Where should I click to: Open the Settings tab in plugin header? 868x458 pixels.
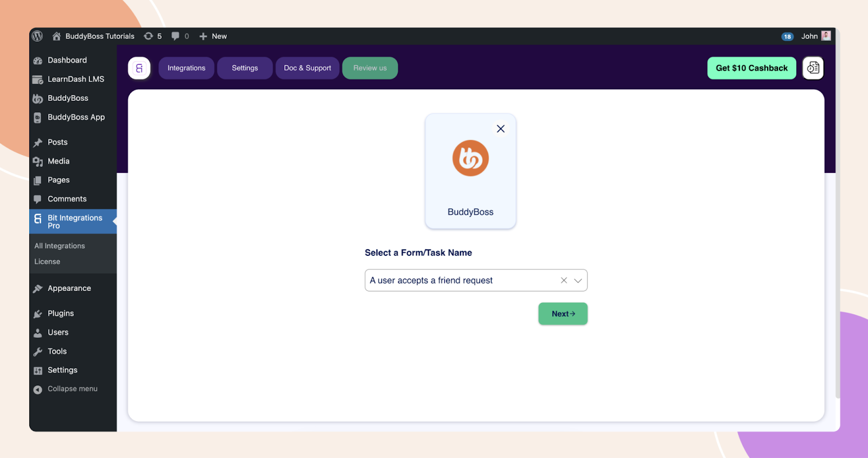[245, 68]
